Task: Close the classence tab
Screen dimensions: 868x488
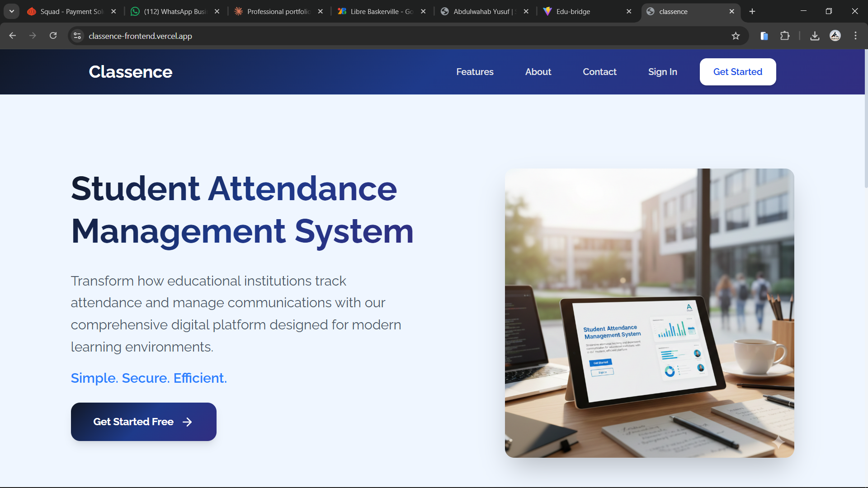Action: 731,11
